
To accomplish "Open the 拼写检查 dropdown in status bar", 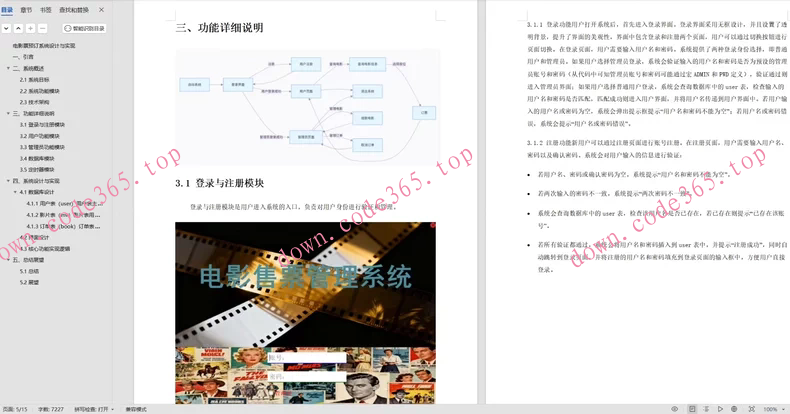I will click(94, 409).
